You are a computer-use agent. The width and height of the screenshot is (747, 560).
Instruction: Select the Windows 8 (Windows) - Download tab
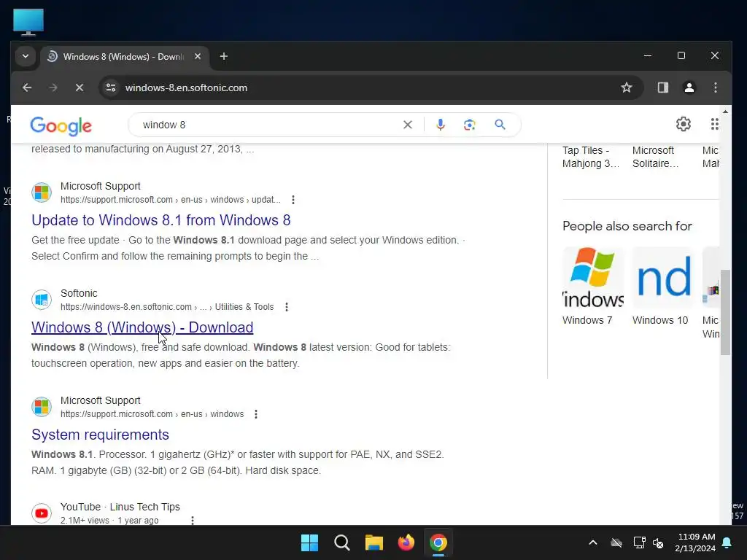[x=124, y=57]
